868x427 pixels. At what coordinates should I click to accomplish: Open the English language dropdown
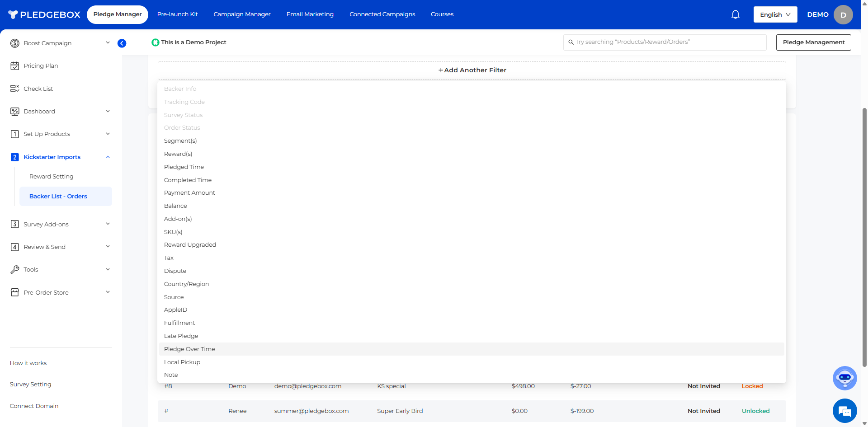(775, 14)
